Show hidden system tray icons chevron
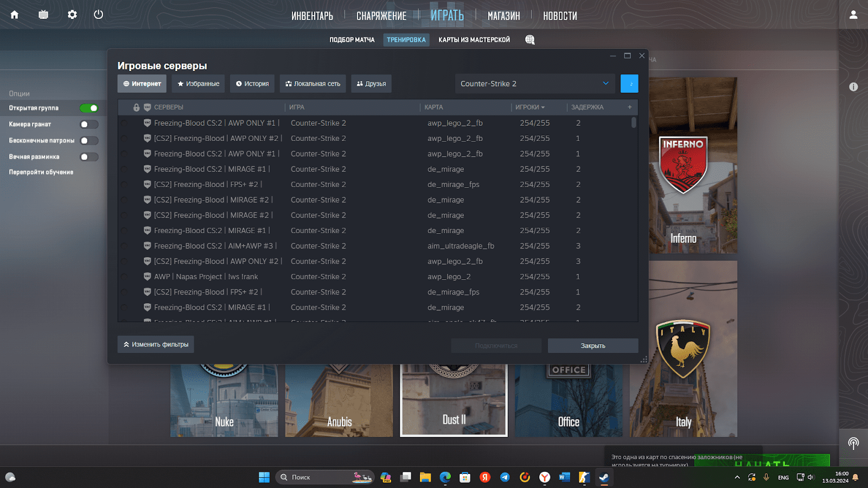Viewport: 868px width, 488px height. point(737,477)
